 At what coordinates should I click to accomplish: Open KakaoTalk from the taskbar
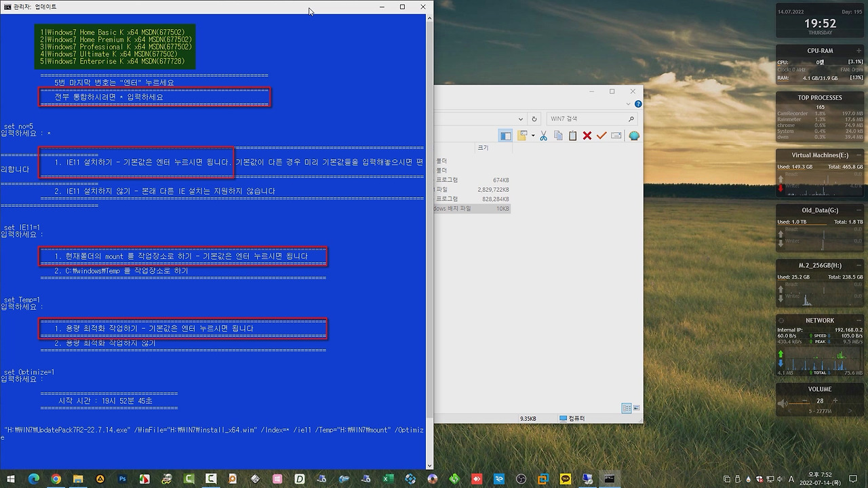click(566, 479)
